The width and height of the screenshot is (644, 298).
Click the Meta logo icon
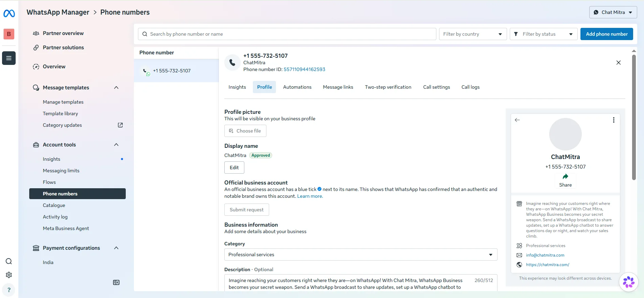point(9,14)
